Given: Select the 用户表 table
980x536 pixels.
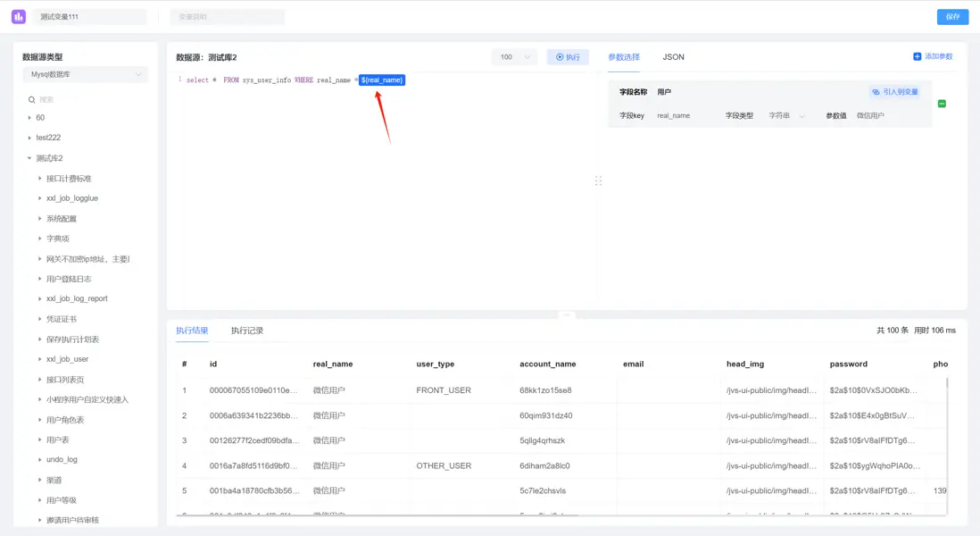Looking at the screenshot, I should (57, 440).
